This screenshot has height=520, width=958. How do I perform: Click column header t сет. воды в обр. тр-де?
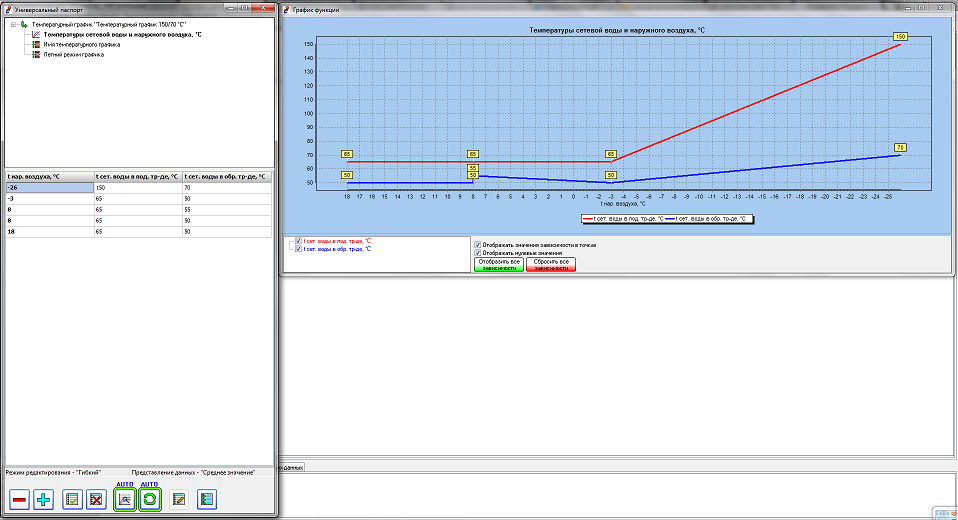tap(227, 177)
